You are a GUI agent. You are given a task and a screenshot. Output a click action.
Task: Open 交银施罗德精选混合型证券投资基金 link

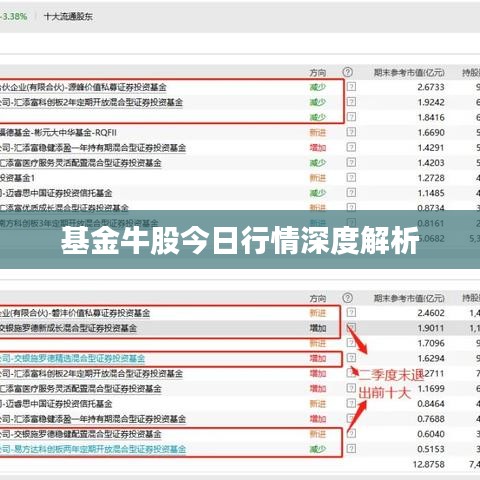pyautogui.click(x=72, y=359)
